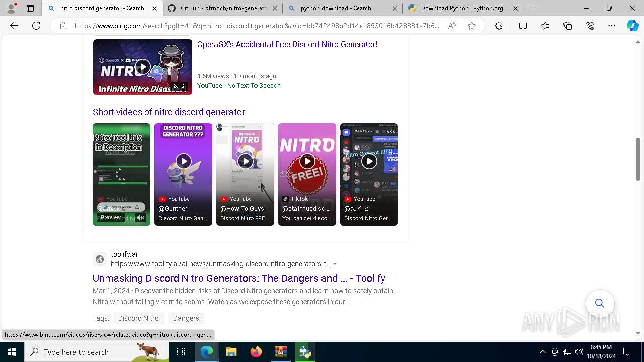
Task: Expand toolify.ai URL dropdown arrow
Action: coord(335,264)
